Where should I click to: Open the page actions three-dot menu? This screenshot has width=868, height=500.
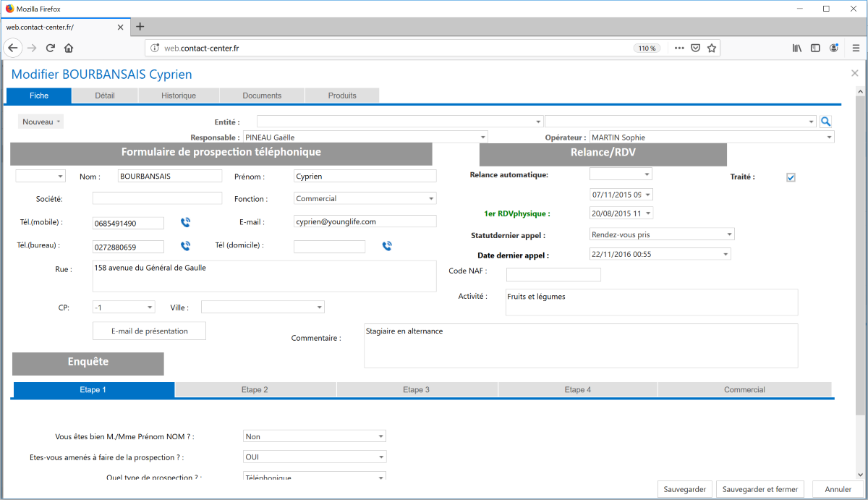click(679, 48)
